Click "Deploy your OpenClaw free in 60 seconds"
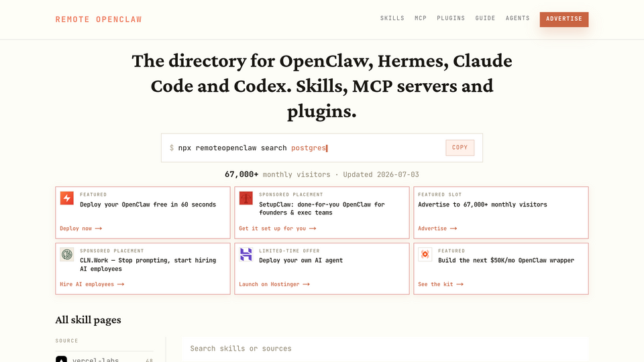Image resolution: width=644 pixels, height=362 pixels. 148,204
